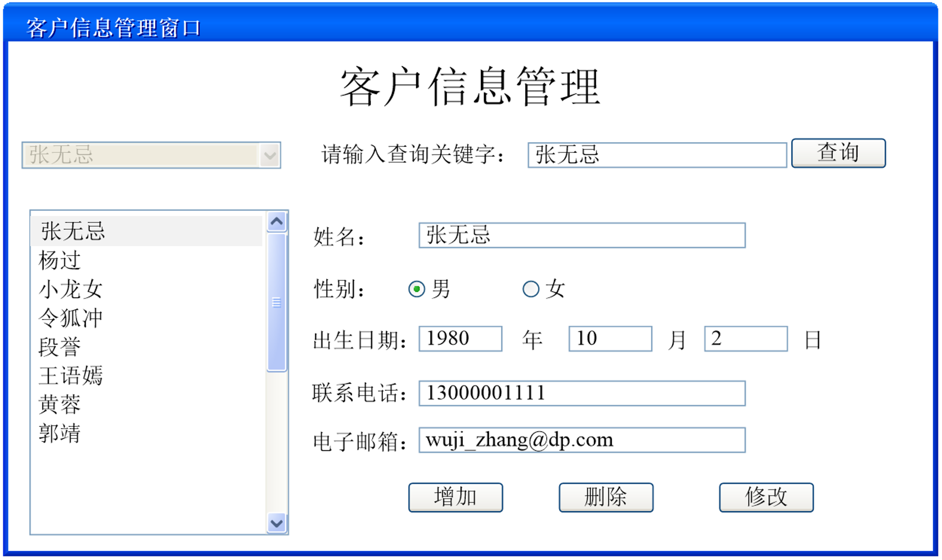Click the 增加 add button
The image size is (942, 560).
click(x=455, y=497)
